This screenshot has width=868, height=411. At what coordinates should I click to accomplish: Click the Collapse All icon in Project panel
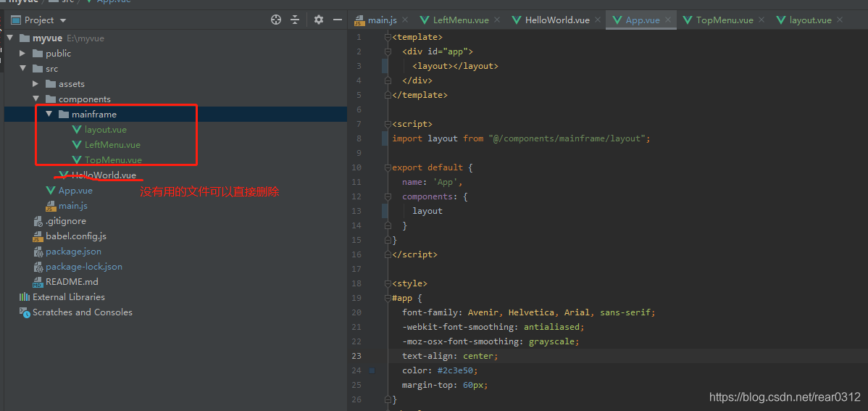pos(295,20)
